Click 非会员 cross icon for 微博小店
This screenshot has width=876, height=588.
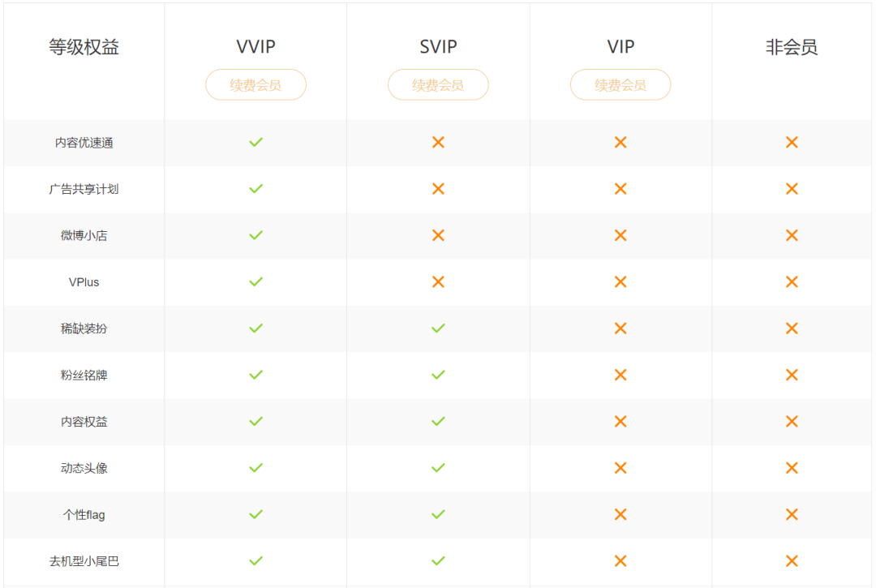coord(792,235)
